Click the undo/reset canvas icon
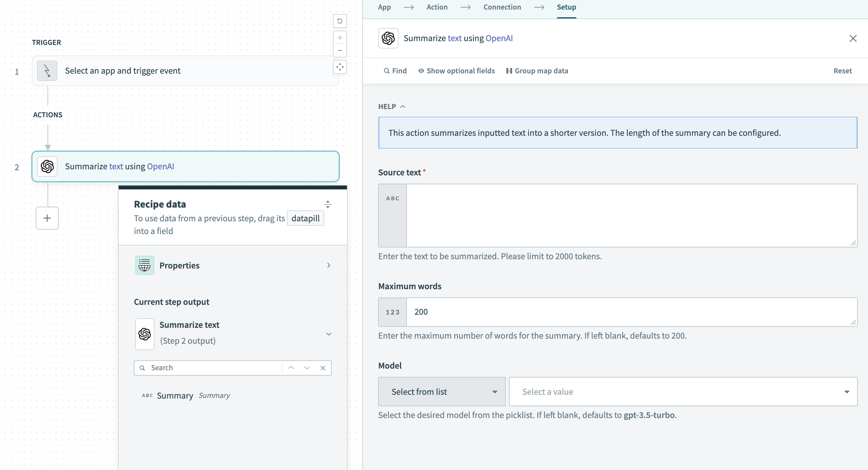 coord(340,21)
